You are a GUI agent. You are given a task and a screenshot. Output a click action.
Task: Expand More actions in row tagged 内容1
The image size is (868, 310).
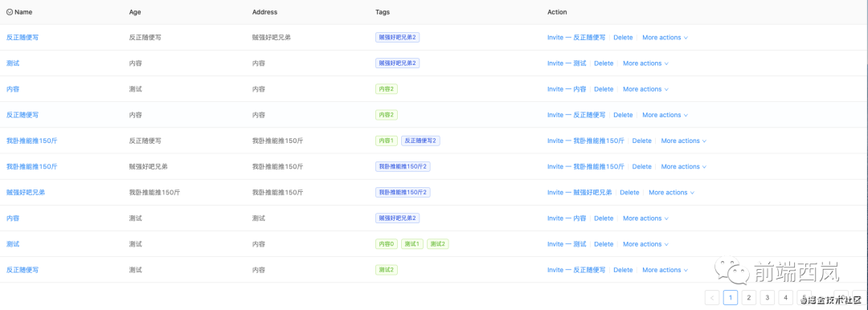click(x=684, y=141)
